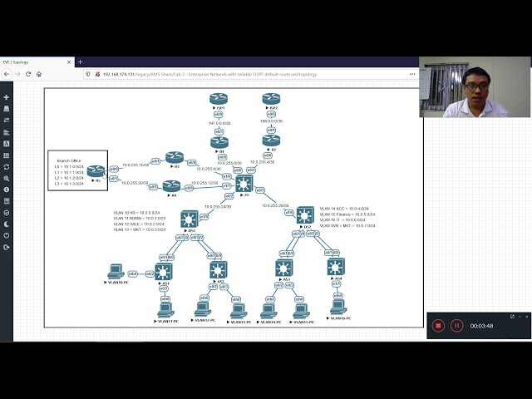Image resolution: width=532 pixels, height=399 pixels.
Task: Click the zoom magnifier sidebar icon
Action: [x=6, y=179]
